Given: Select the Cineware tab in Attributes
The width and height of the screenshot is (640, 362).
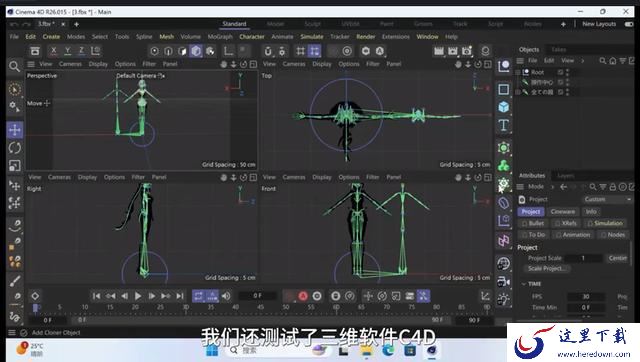Looking at the screenshot, I should pyautogui.click(x=562, y=211).
